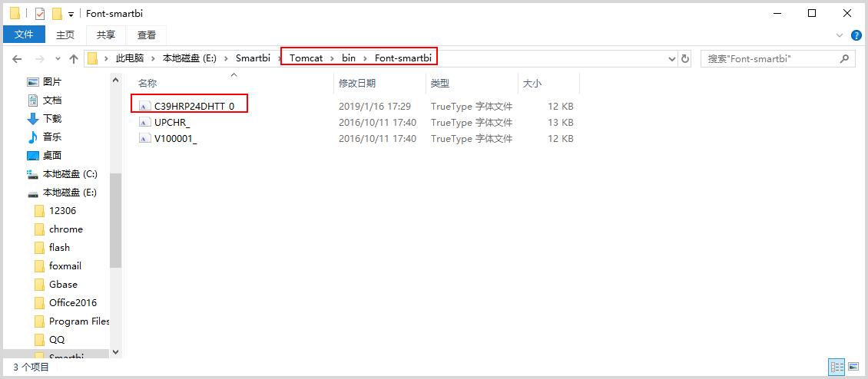Open the flash folder in navigation pane

point(59,247)
